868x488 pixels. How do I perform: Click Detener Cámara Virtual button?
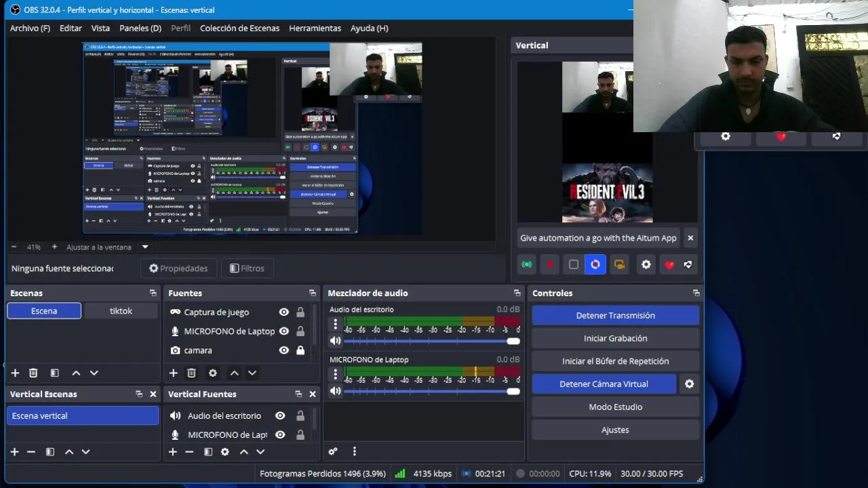pyautogui.click(x=604, y=384)
